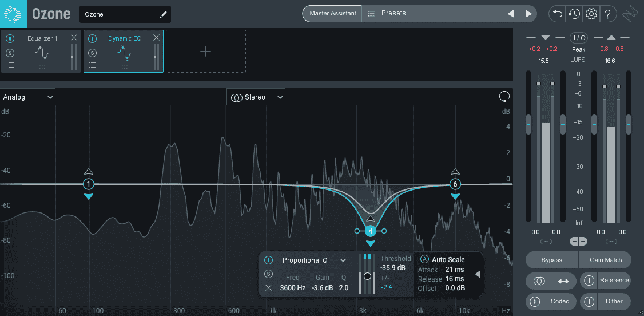Select EQ node 1

(89, 184)
